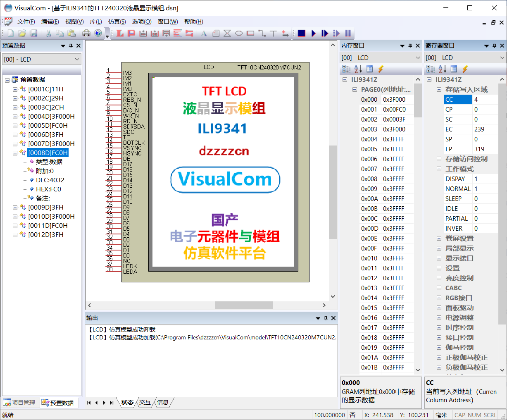
Task: Switch to the 信息 output tab
Action: tap(163, 402)
